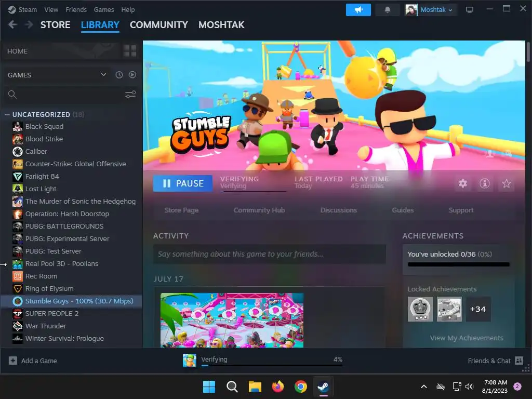Select the LIBRARY tab
Image resolution: width=532 pixels, height=399 pixels.
[x=100, y=25]
